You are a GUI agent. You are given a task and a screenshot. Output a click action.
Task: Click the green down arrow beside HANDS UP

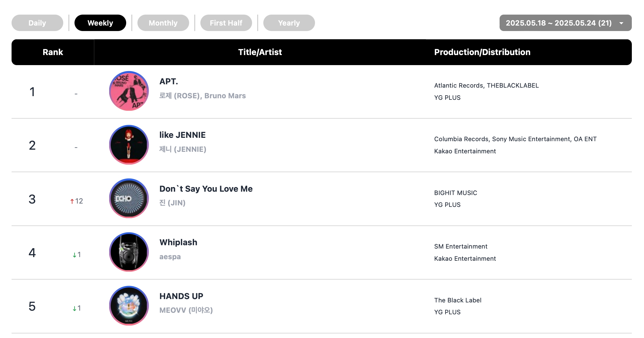pyautogui.click(x=74, y=308)
